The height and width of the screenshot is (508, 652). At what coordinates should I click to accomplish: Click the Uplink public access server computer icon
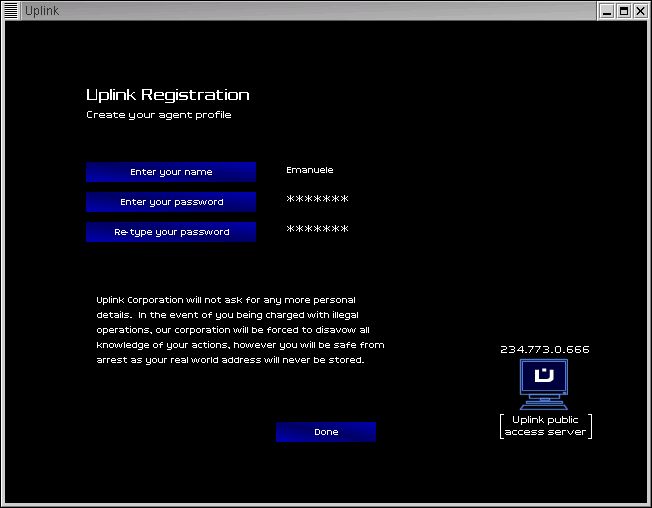[x=544, y=385]
